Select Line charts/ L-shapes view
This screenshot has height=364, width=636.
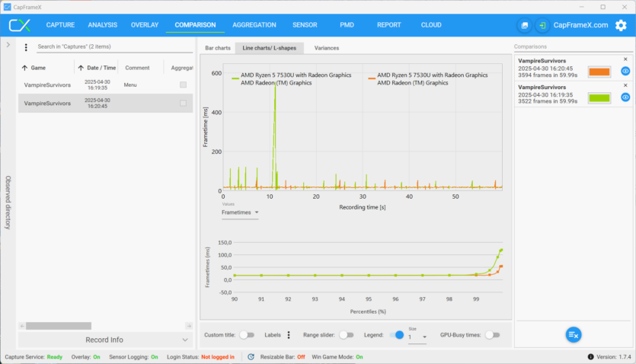(270, 48)
